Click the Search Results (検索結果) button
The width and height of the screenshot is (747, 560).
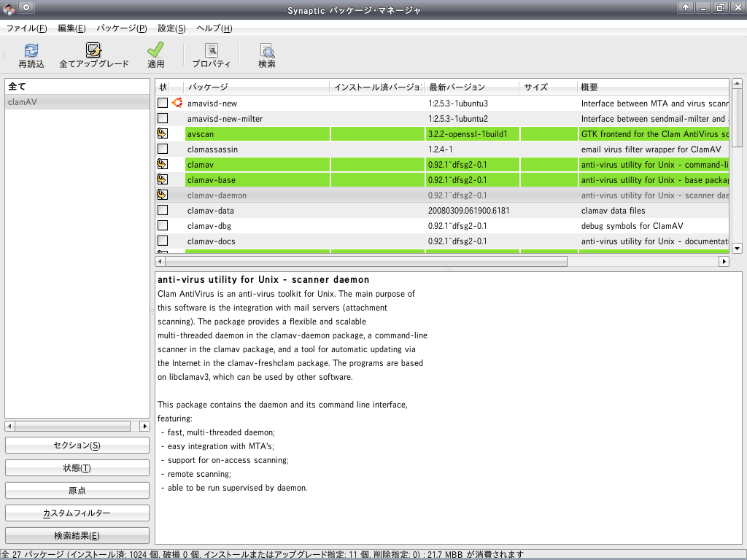(77, 536)
